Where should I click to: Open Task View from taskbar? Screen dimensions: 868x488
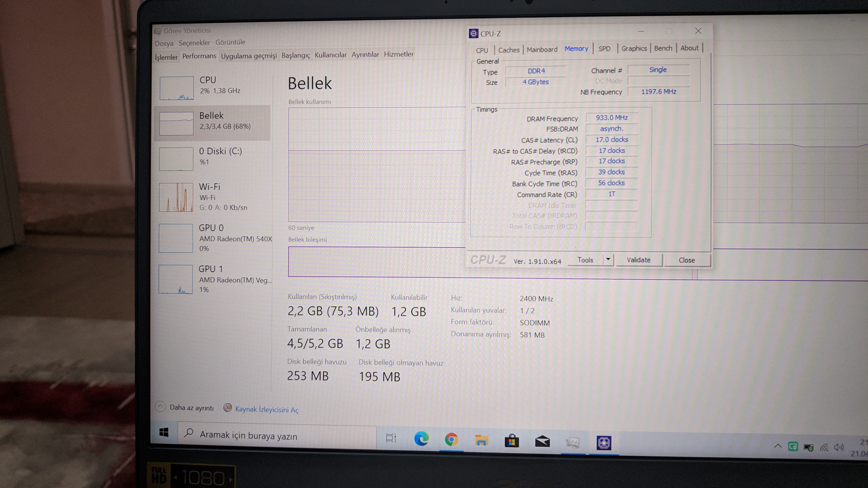[391, 438]
